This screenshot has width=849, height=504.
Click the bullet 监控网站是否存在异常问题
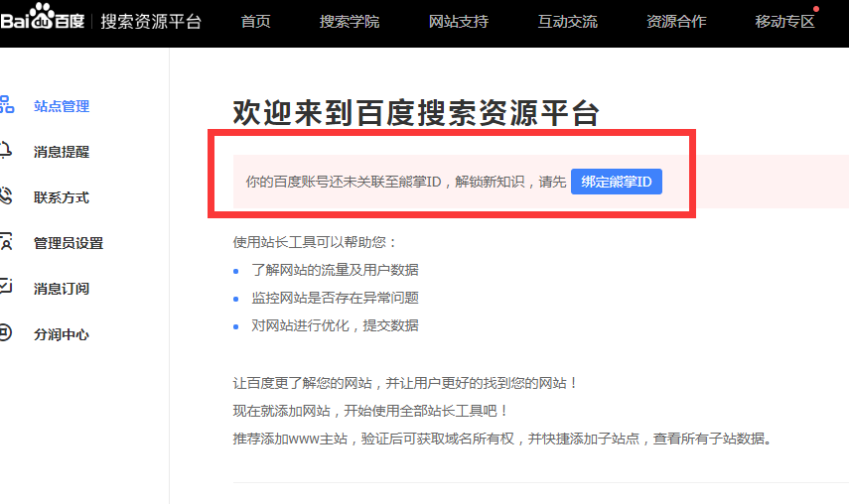coord(335,298)
